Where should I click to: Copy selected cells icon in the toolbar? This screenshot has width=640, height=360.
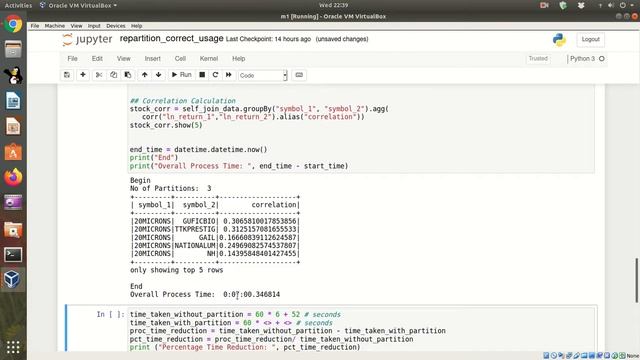tap(113, 75)
